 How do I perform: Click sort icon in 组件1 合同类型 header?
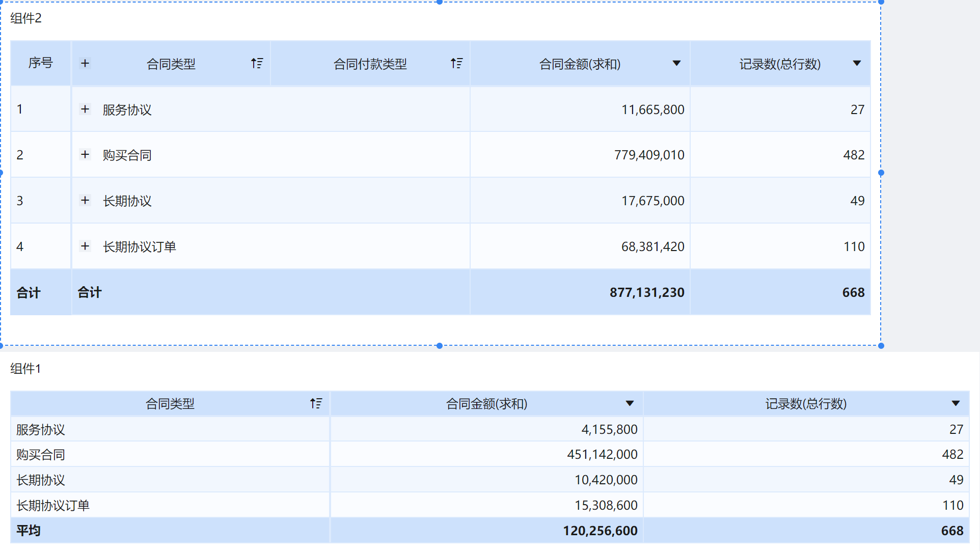pos(316,403)
